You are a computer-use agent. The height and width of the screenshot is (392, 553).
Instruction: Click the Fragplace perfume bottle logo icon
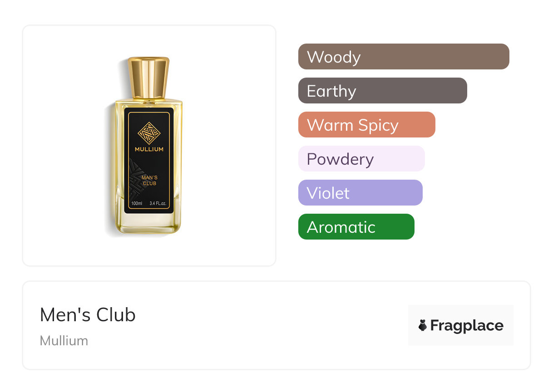[423, 325]
